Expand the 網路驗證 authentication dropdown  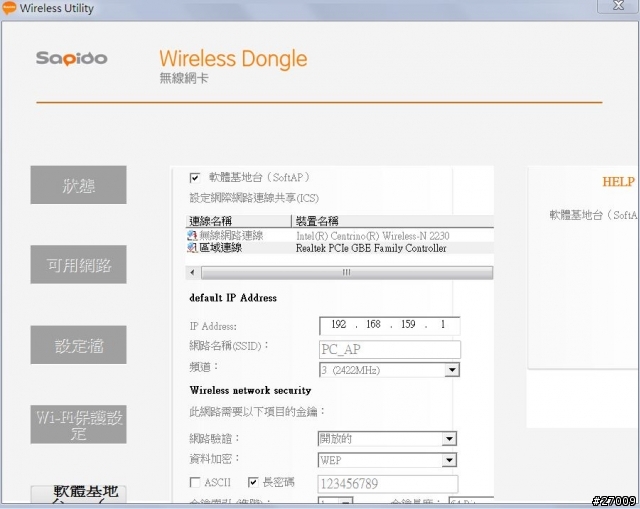click(449, 439)
